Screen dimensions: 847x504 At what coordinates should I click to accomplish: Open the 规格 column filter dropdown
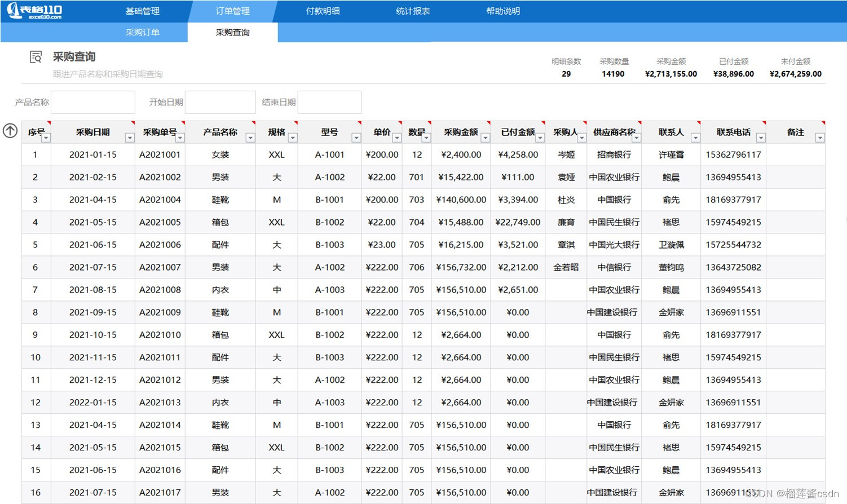293,138
